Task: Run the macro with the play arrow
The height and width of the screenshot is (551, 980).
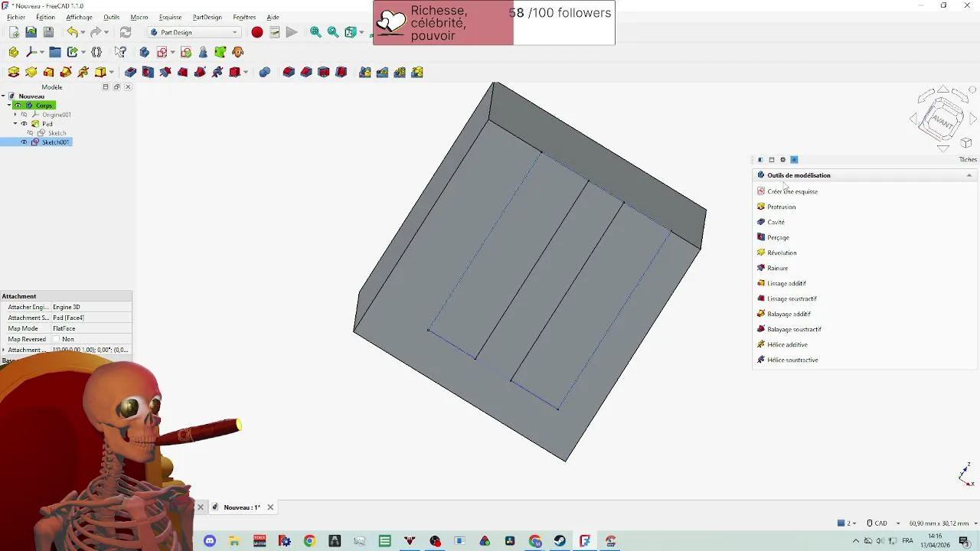Action: tap(292, 32)
